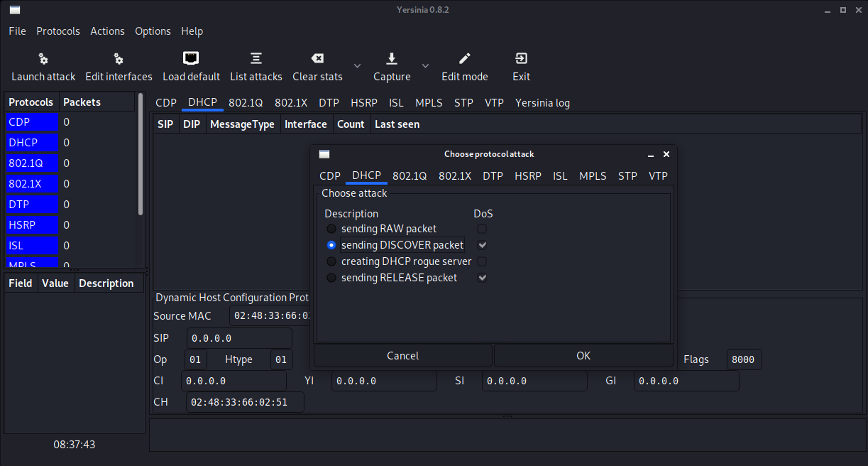
Task: Check the DoS box for sending RAW packet
Action: [481, 229]
